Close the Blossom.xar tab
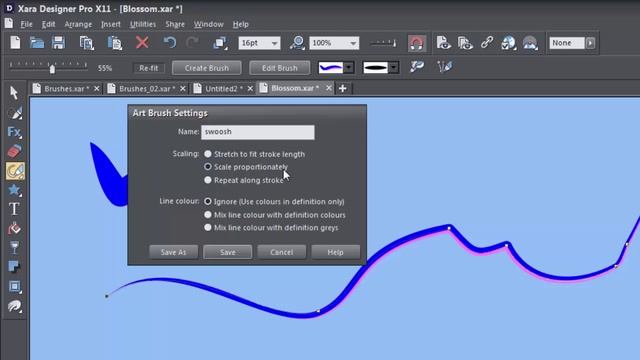The image size is (640, 360). [x=329, y=88]
